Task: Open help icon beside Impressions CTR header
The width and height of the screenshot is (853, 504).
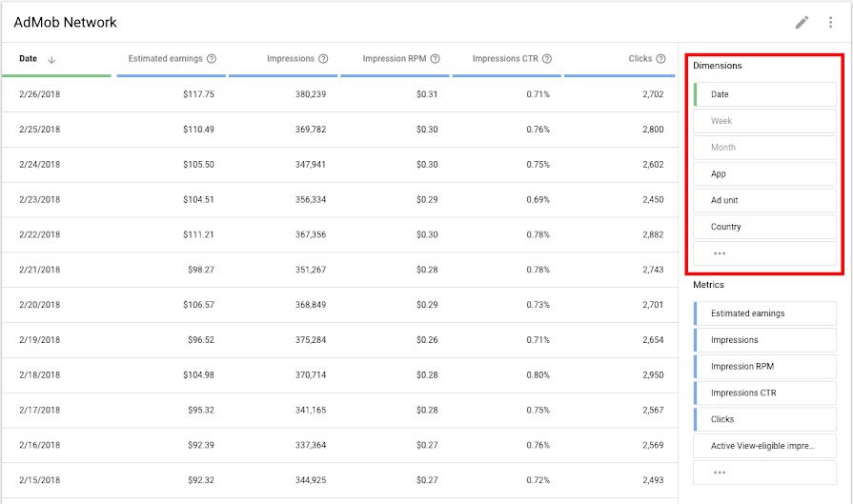Action: click(x=547, y=59)
